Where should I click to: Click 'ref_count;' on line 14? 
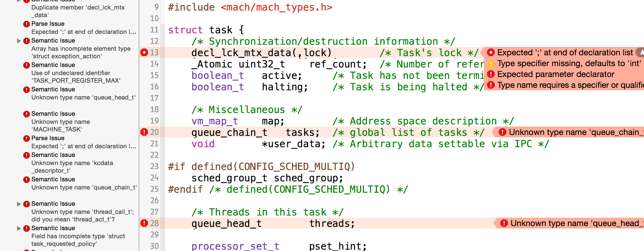[338, 64]
